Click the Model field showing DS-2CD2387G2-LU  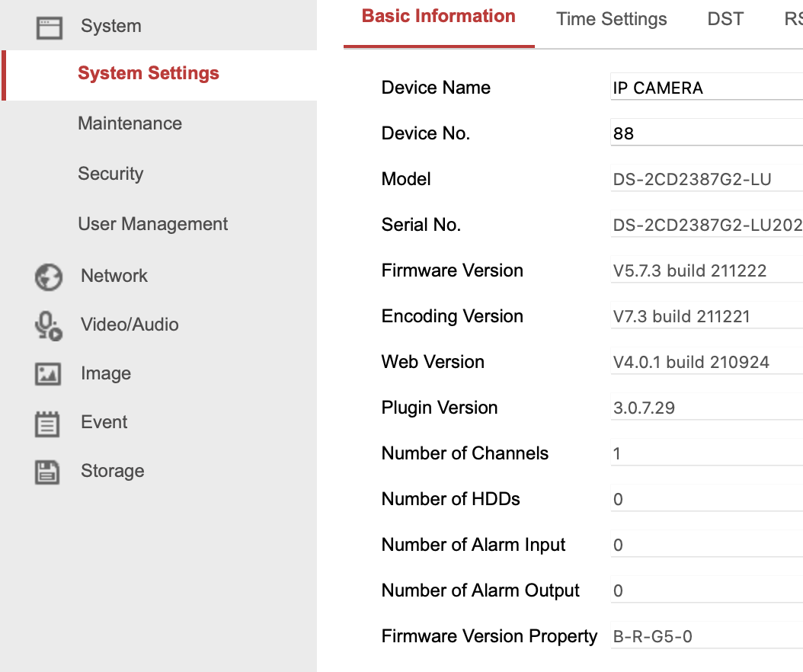pyautogui.click(x=701, y=178)
